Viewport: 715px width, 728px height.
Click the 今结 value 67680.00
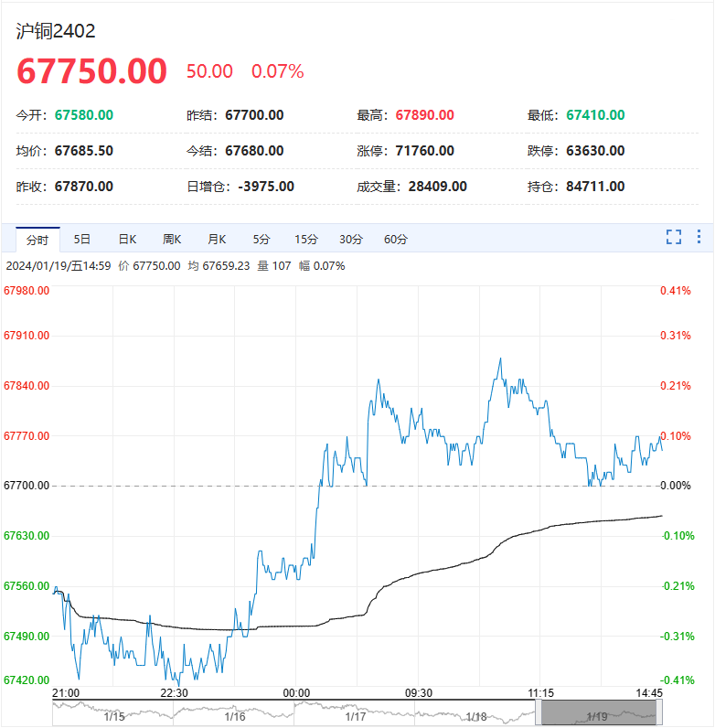(254, 151)
